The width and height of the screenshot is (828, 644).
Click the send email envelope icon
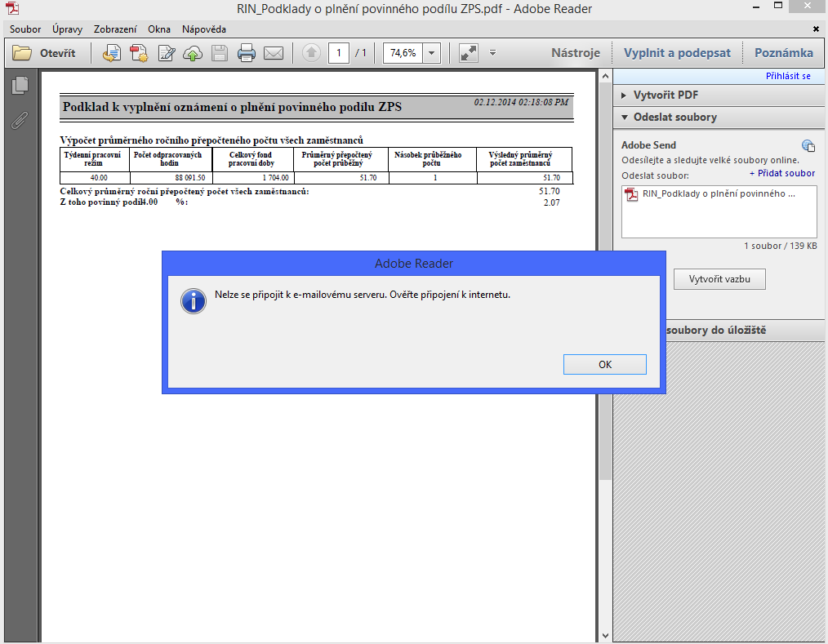274,53
